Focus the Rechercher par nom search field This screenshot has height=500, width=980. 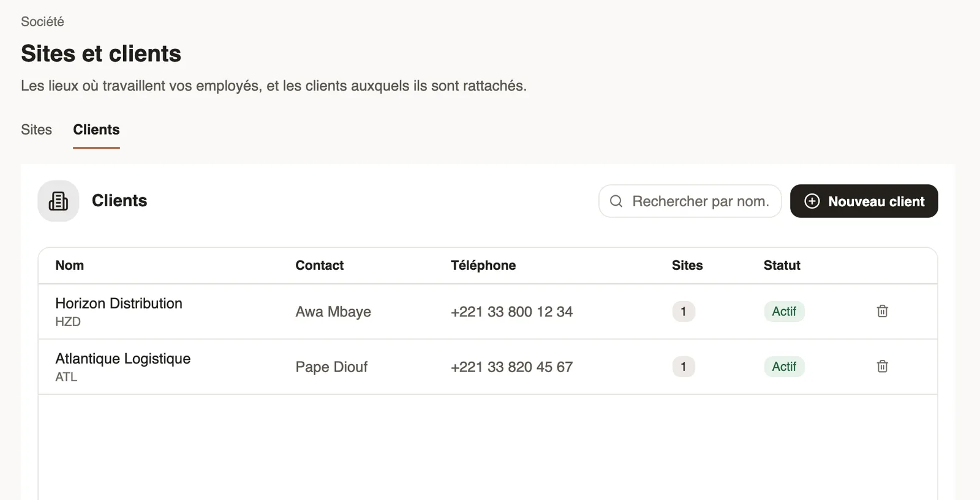[x=690, y=201]
